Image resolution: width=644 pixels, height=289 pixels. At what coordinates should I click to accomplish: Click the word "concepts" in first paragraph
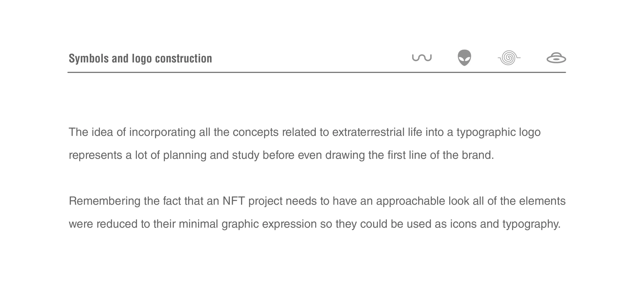pyautogui.click(x=255, y=133)
